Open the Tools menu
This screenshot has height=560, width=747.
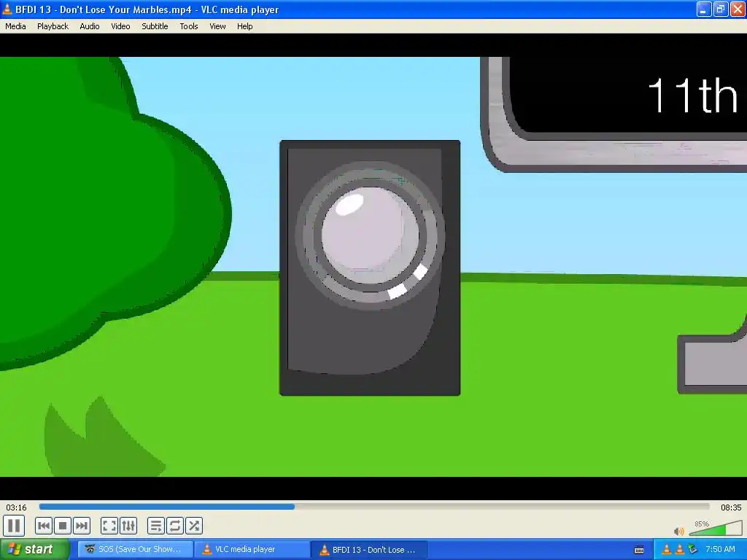click(x=189, y=26)
